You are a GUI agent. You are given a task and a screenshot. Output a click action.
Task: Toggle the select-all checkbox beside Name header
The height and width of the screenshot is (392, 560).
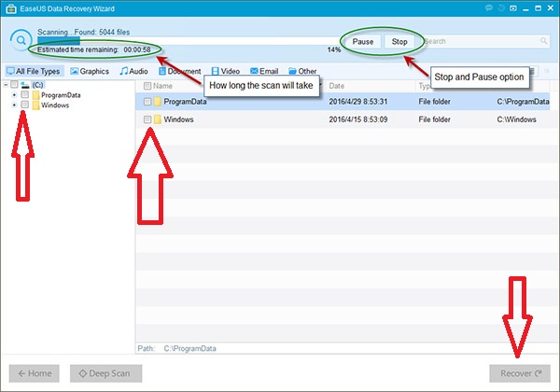click(147, 86)
